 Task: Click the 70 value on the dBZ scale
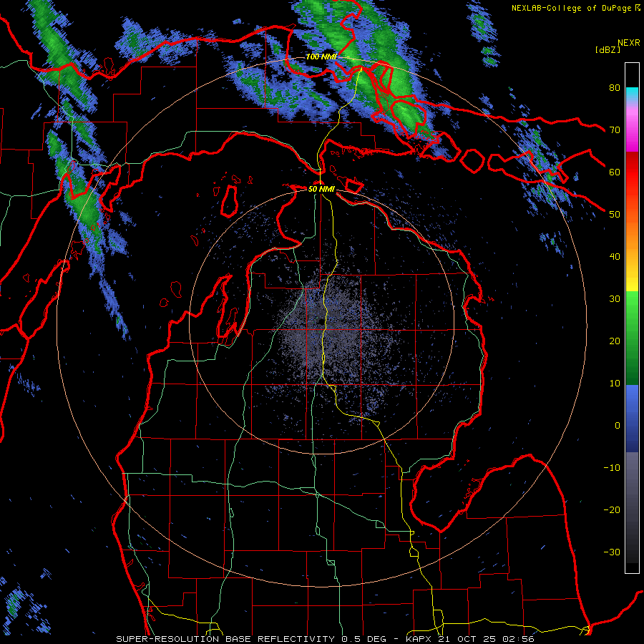[x=615, y=130]
